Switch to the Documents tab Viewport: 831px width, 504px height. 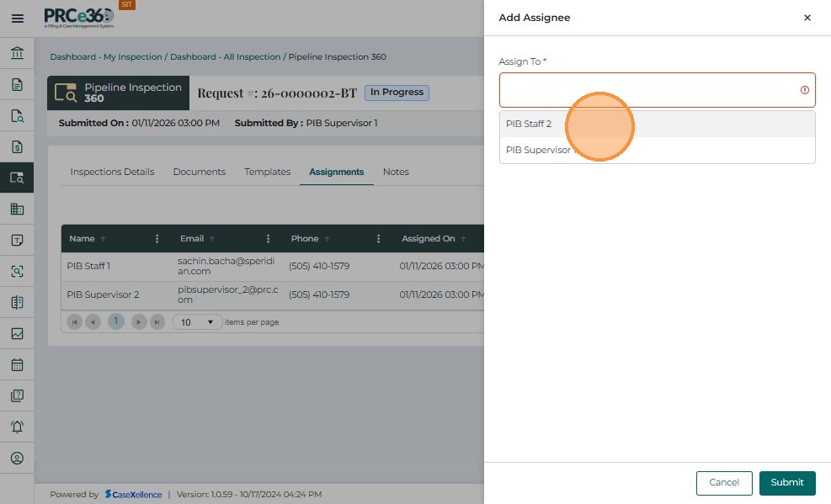click(x=199, y=172)
